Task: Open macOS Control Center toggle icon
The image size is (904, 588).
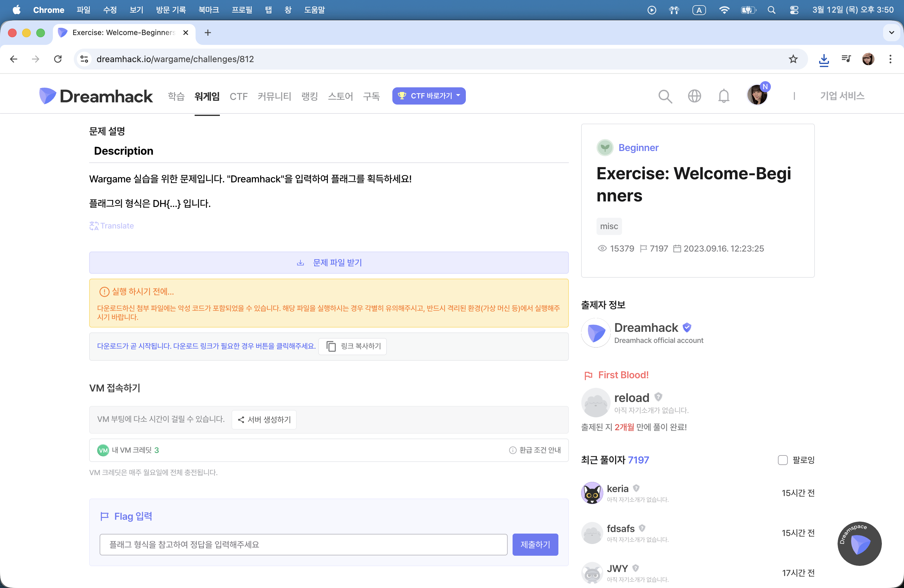Action: click(794, 10)
